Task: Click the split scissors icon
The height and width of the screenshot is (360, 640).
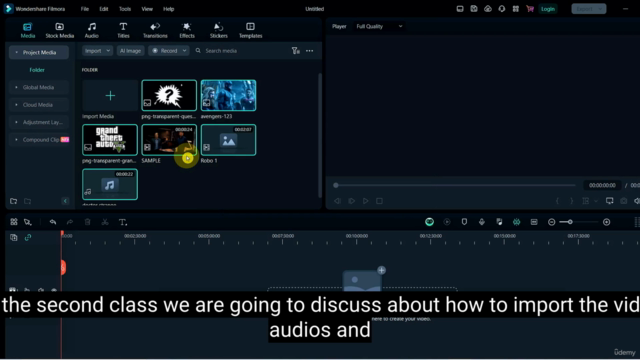Action: tap(105, 222)
